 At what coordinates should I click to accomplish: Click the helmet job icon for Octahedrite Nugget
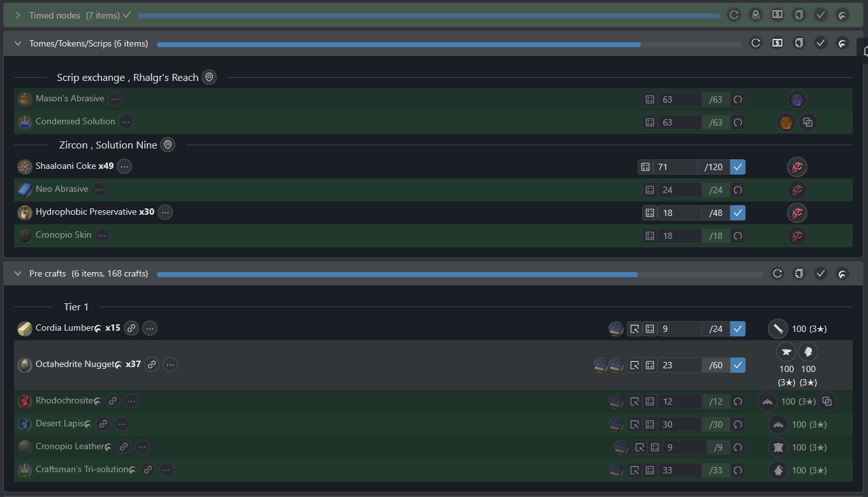coord(808,351)
